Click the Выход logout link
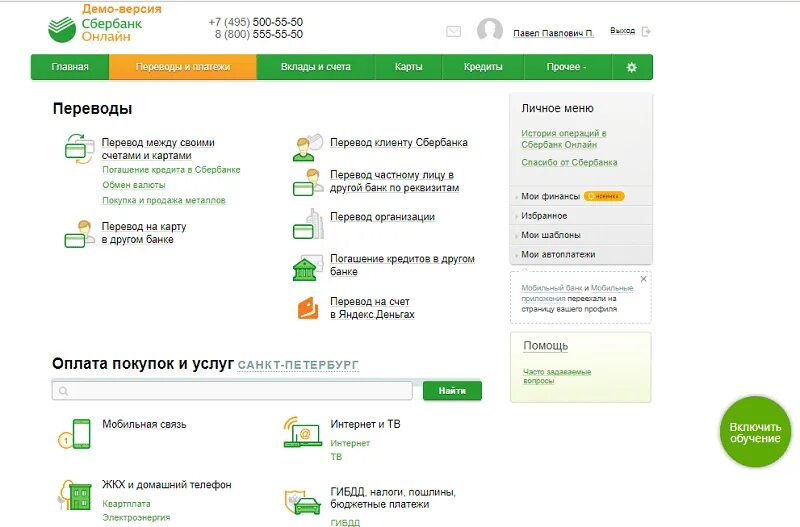 [x=622, y=31]
